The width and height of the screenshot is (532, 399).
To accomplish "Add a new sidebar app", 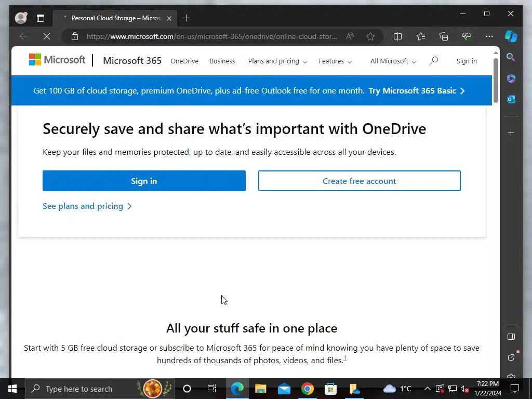I will pos(511,132).
